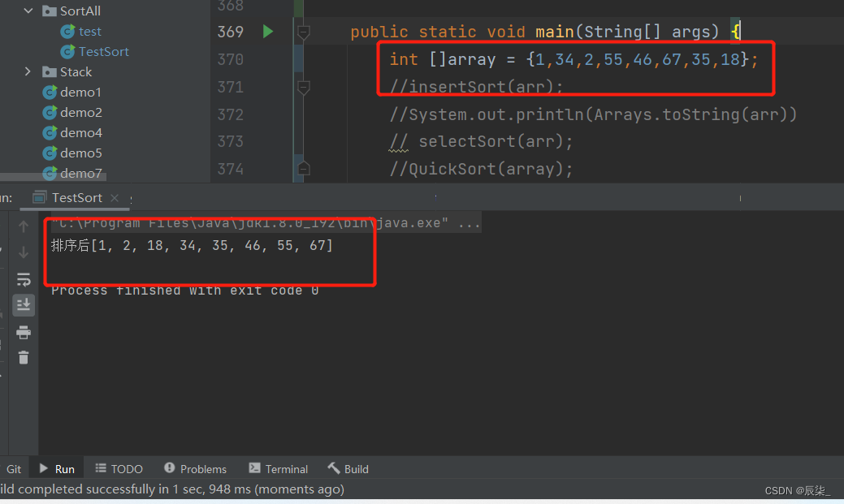The height and width of the screenshot is (504, 844).
Task: Click the sorted array output line
Action: tap(193, 246)
